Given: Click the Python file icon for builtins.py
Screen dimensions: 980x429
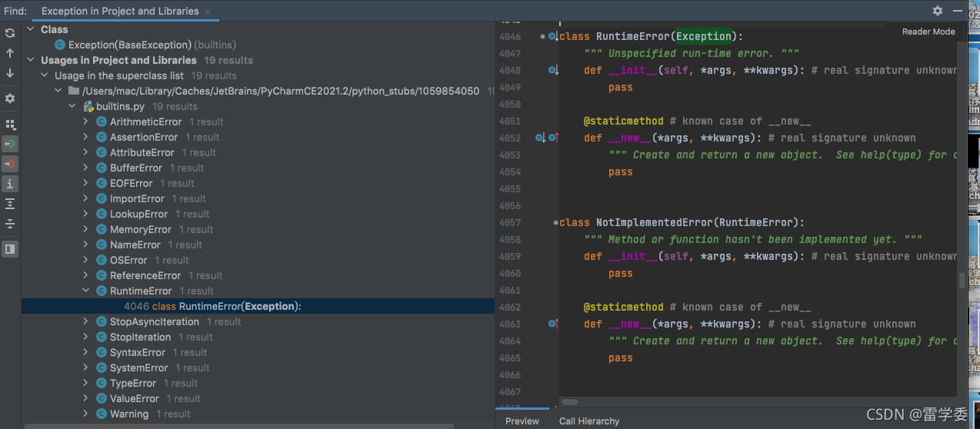Looking at the screenshot, I should [x=88, y=106].
